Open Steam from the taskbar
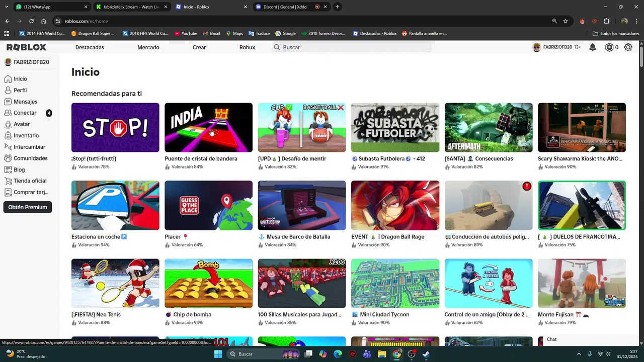Image resolution: width=644 pixels, height=362 pixels. click(426, 354)
